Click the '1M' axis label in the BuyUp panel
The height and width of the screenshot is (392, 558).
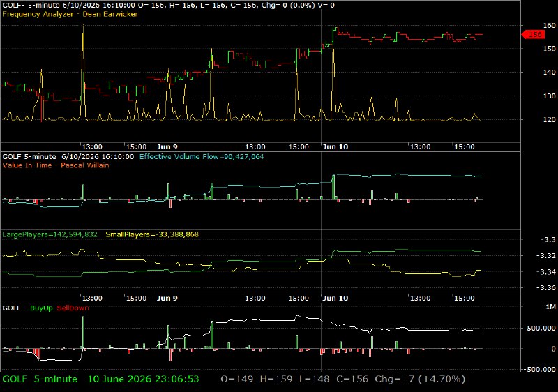coord(551,307)
